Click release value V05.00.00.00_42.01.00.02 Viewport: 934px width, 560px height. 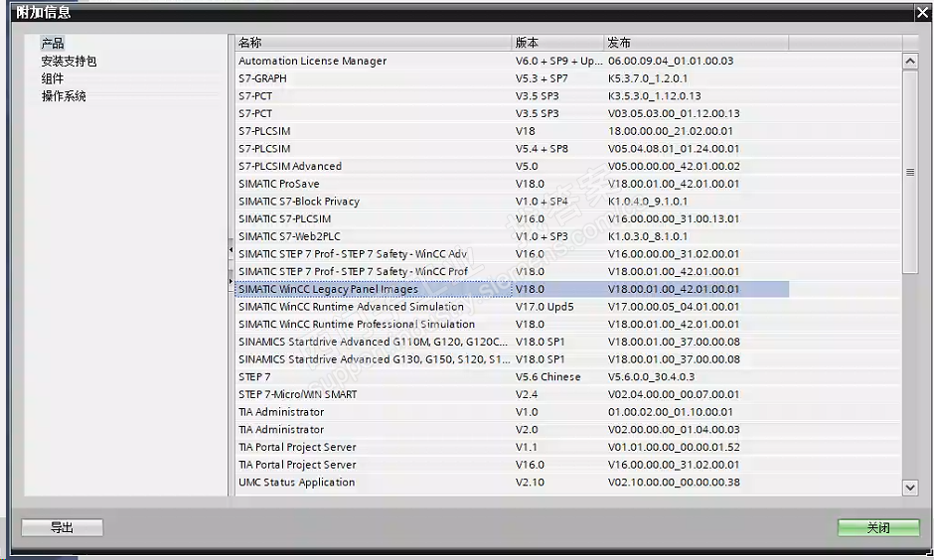[x=674, y=166]
